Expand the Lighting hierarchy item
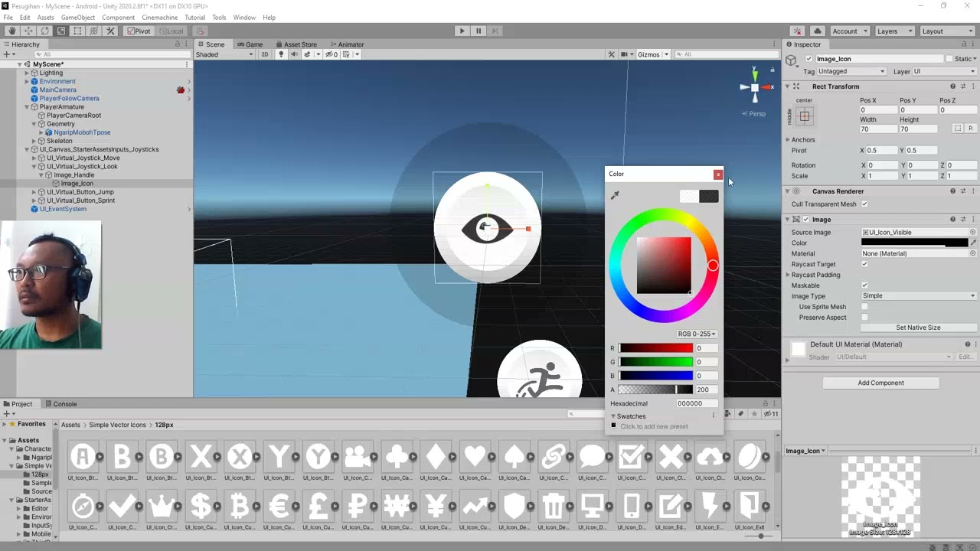The height and width of the screenshot is (551, 980). pos(27,73)
